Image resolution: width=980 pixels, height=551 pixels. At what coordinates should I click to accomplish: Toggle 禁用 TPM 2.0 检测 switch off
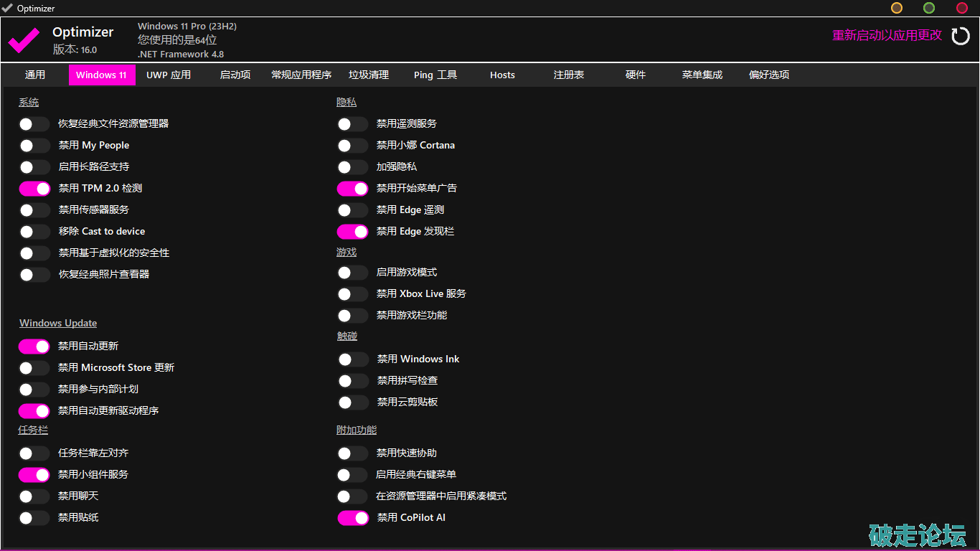34,189
